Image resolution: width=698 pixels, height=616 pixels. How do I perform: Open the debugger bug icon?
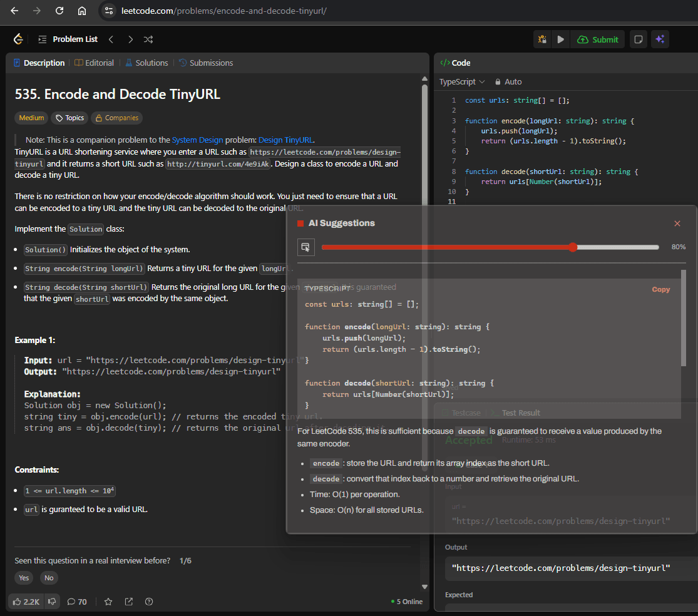click(x=542, y=39)
